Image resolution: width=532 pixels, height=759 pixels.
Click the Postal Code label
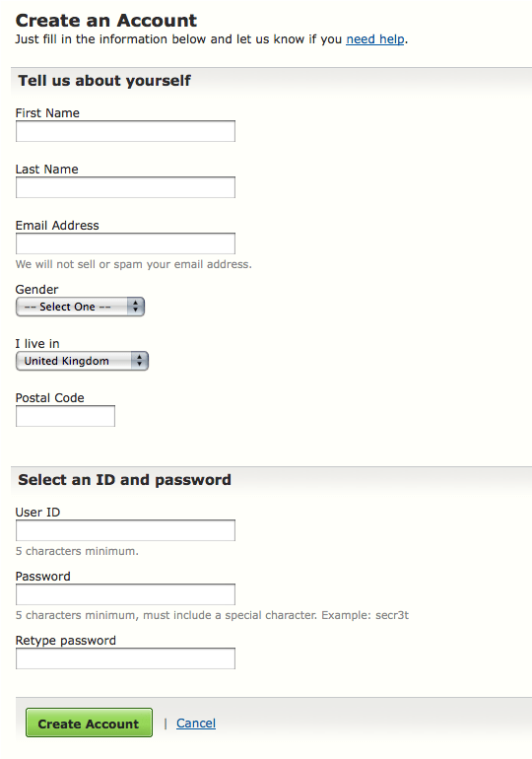[50, 398]
